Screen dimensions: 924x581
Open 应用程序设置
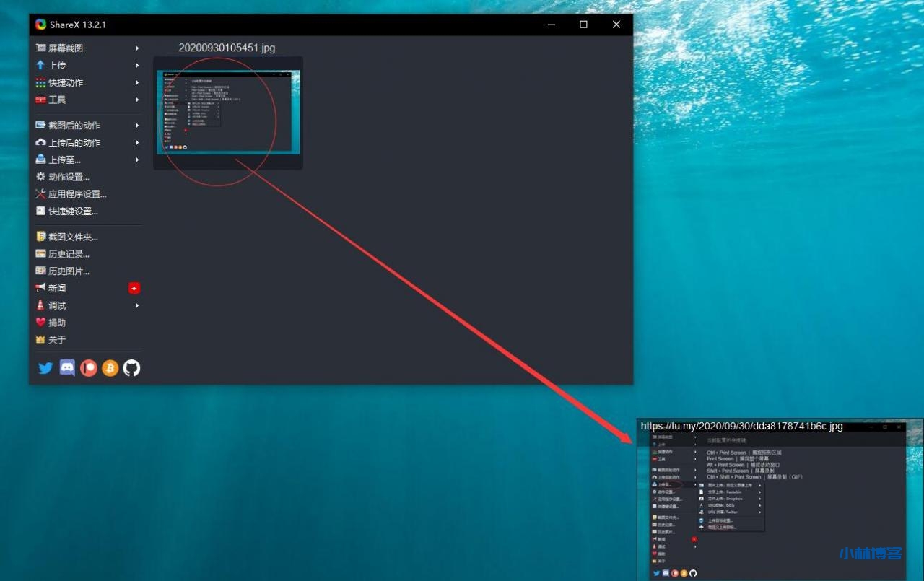pos(77,194)
